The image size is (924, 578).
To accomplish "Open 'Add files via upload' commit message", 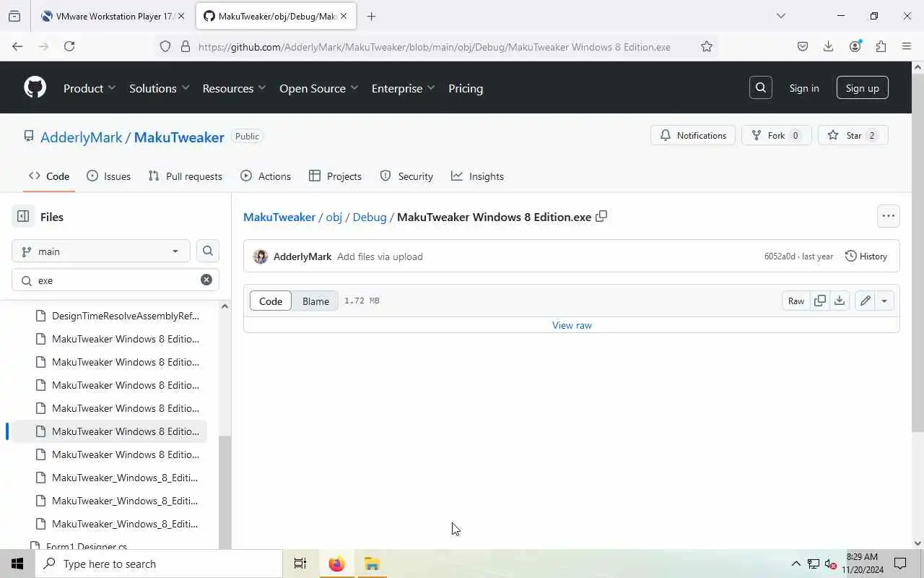I will pos(380,256).
